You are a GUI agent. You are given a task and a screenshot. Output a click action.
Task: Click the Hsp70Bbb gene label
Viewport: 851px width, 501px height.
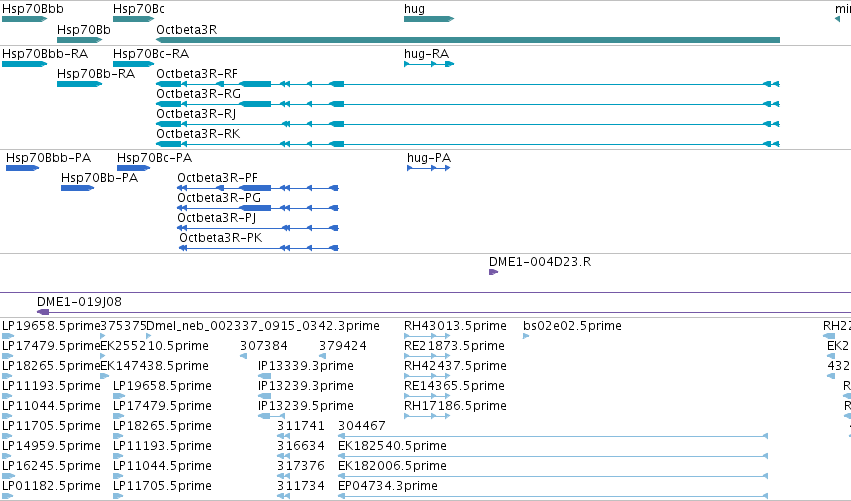click(33, 9)
